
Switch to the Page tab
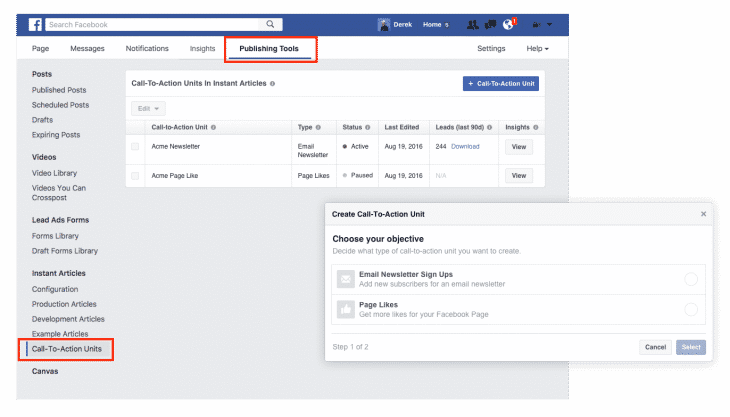(x=41, y=48)
